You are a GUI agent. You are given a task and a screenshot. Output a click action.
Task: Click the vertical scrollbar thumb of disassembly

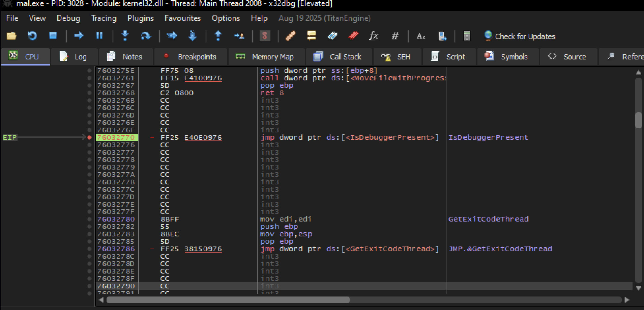(639, 120)
